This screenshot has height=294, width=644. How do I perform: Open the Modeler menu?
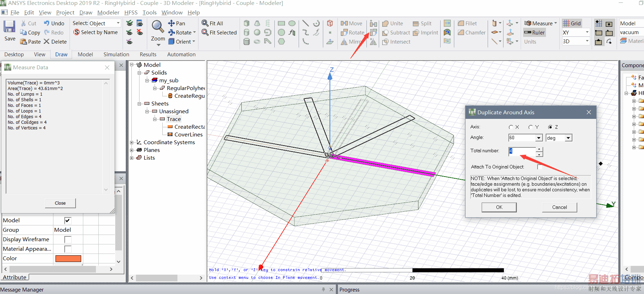pyautogui.click(x=108, y=13)
